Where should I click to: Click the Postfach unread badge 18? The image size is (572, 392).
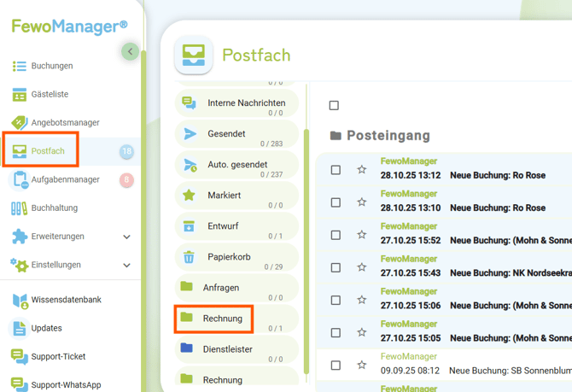coord(126,151)
